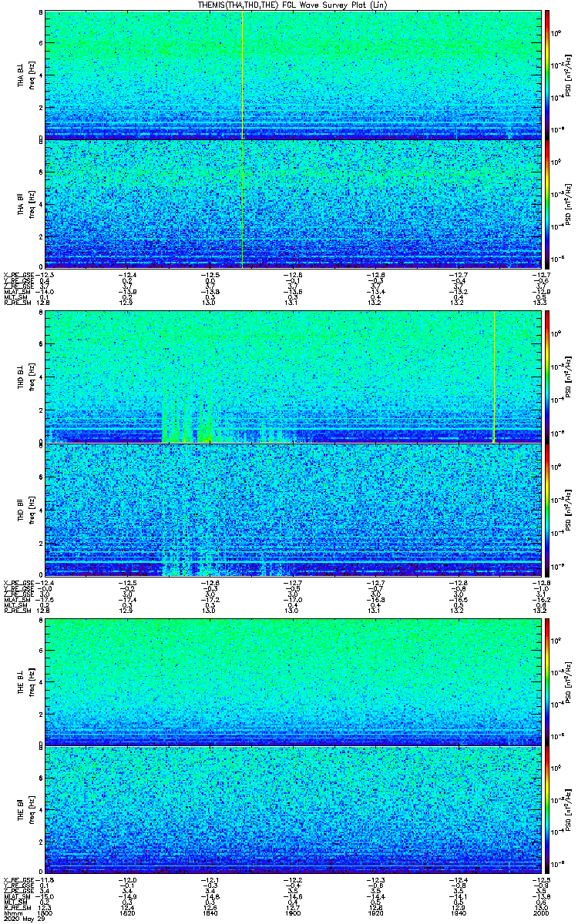Click the THE B-perpendicular PSD color bar
Screen dimensions: 578x924
(547, 681)
